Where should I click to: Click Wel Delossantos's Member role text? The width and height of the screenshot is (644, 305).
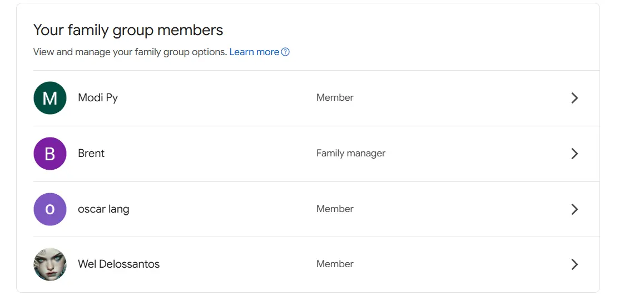tap(335, 264)
